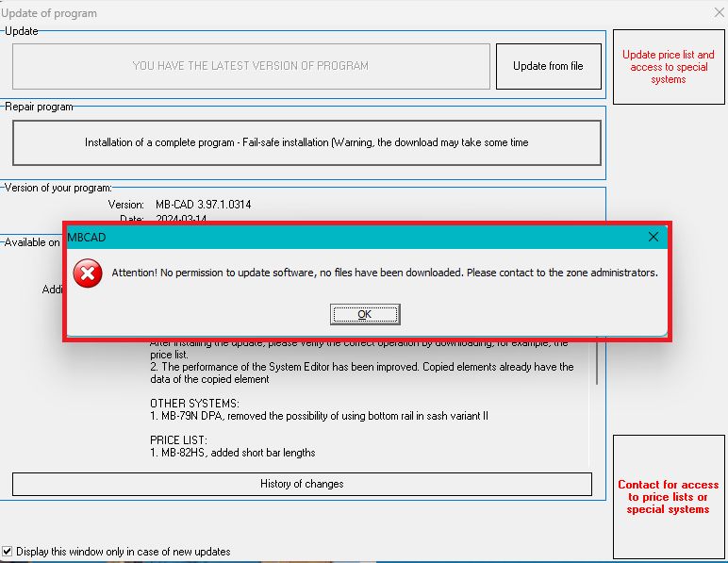This screenshot has width=728, height=563.
Task: Click the red error icon in dialog
Action: click(88, 273)
